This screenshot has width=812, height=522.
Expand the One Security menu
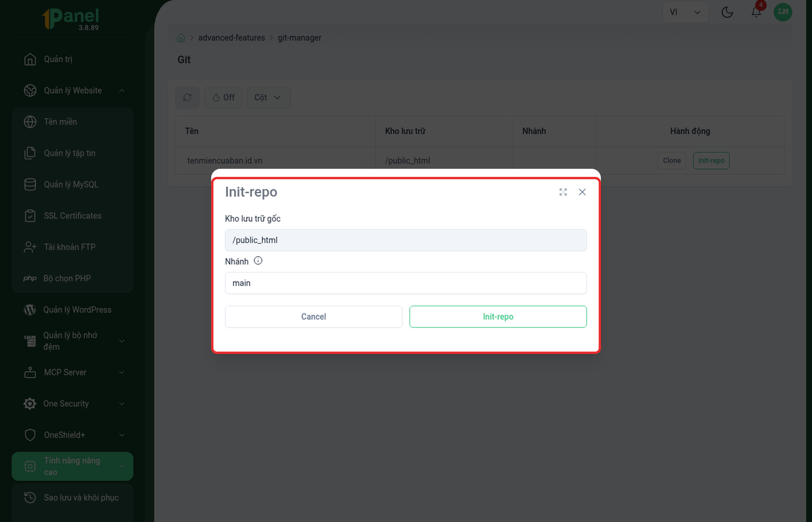(x=122, y=404)
